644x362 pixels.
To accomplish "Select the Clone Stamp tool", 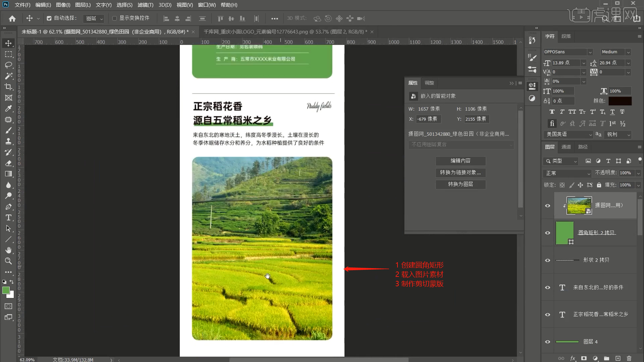I will [x=8, y=141].
